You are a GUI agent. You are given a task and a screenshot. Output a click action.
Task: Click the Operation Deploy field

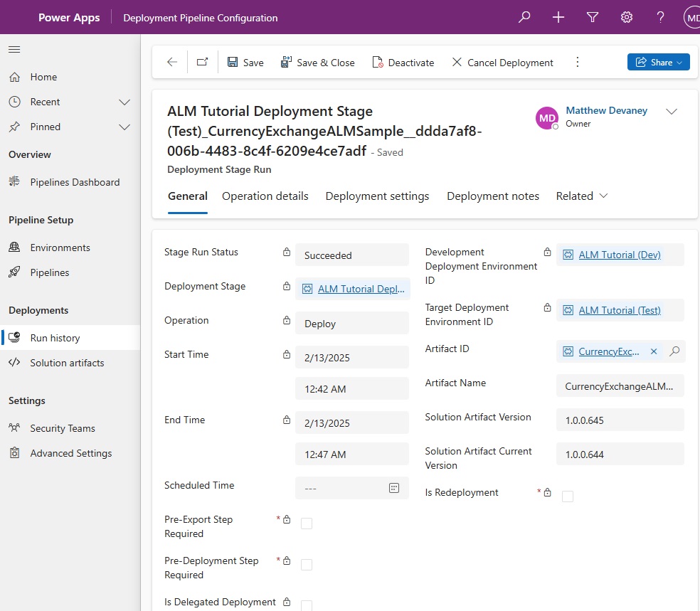coord(352,324)
